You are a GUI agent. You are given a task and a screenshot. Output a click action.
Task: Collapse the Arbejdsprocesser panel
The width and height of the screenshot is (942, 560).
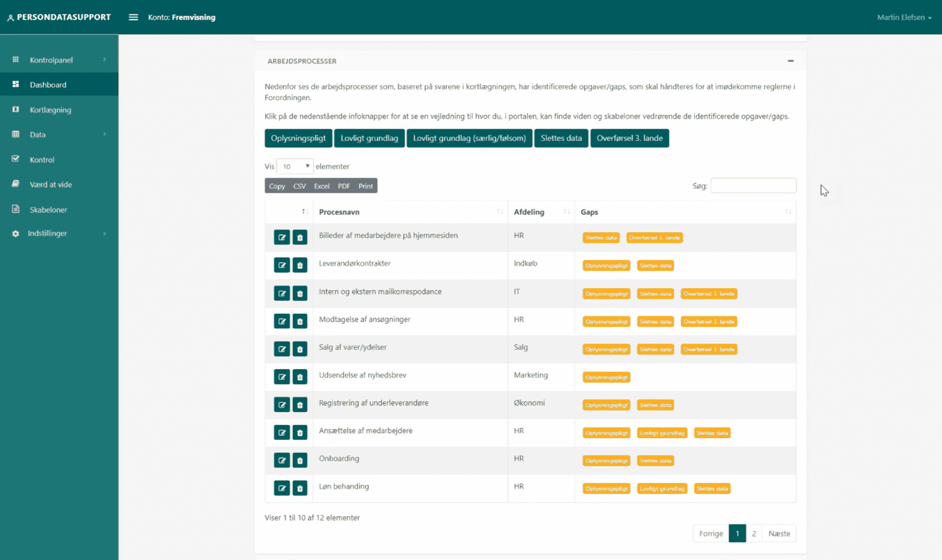click(790, 61)
